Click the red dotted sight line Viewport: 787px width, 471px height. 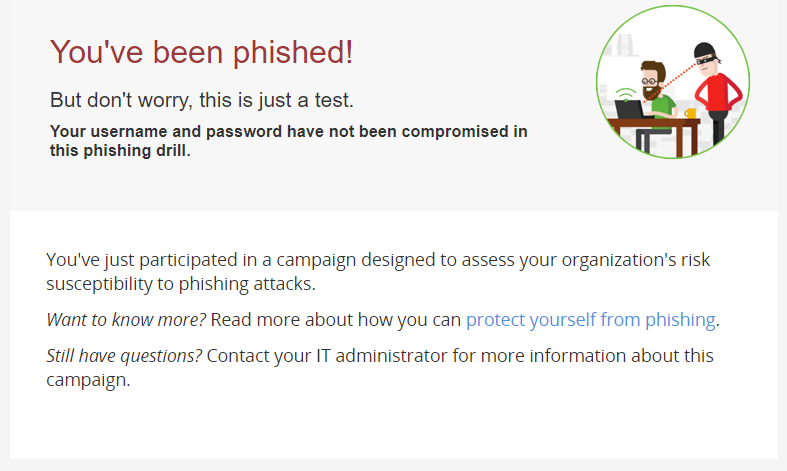click(x=670, y=83)
